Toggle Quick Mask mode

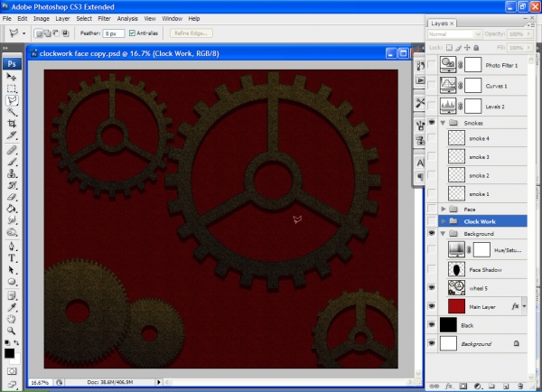tap(12, 371)
